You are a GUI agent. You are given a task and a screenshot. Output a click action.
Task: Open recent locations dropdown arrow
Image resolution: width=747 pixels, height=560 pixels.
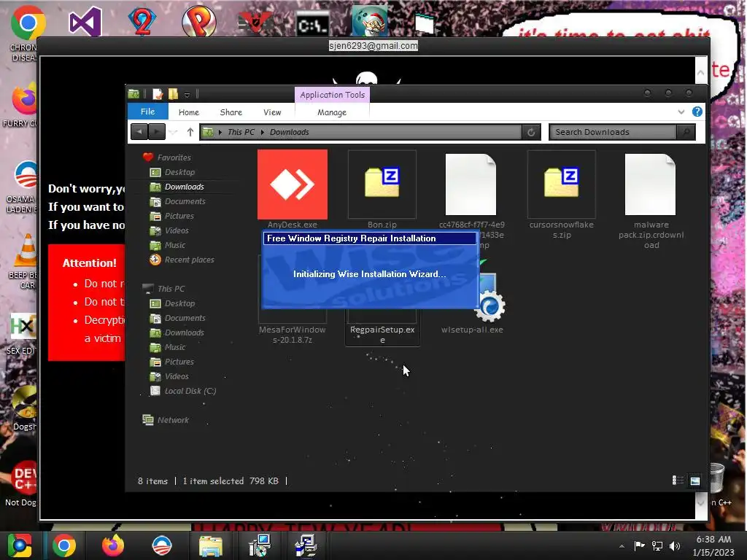pos(174,133)
